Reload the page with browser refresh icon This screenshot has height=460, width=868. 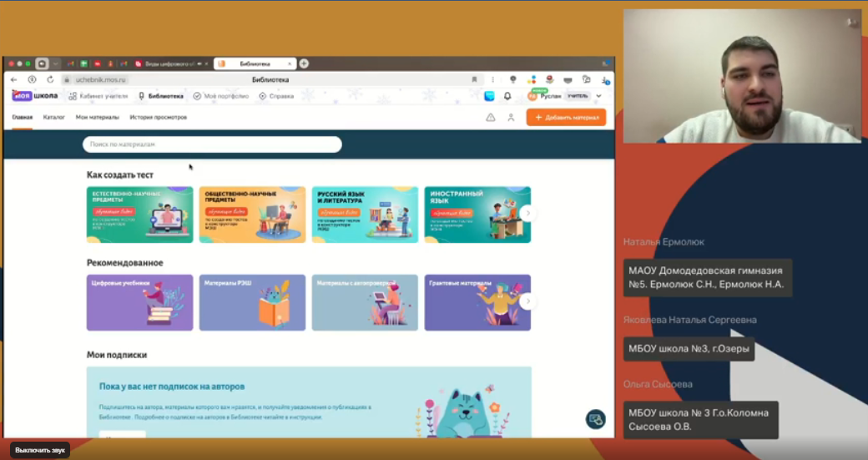[x=50, y=79]
